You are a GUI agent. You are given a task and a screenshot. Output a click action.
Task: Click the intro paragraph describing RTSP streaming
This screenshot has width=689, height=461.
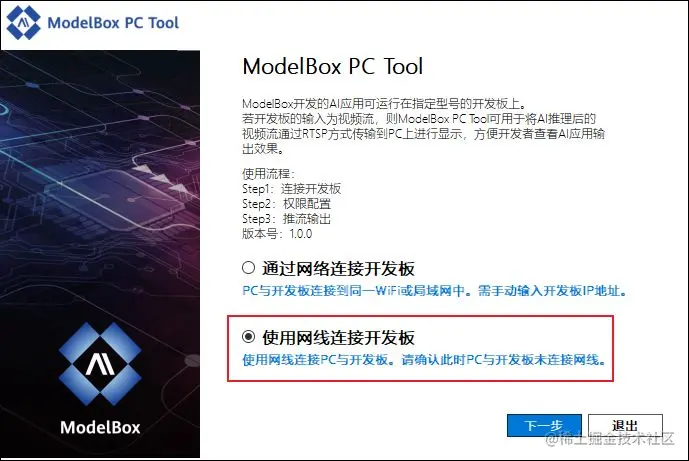point(424,126)
